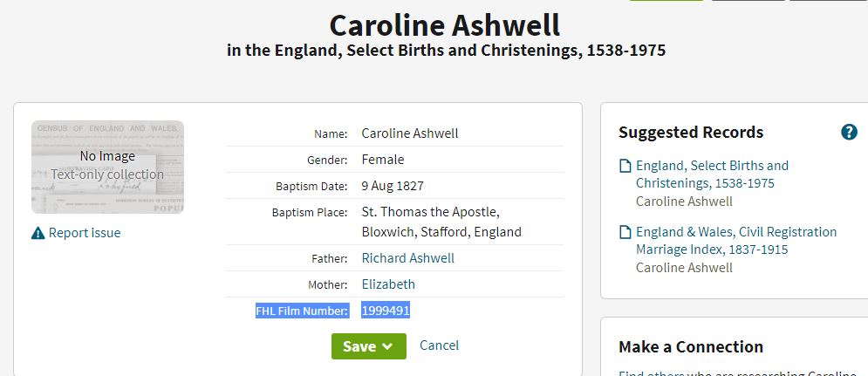Click the green Save button
Image resolution: width=868 pixels, height=376 pixels.
click(369, 346)
